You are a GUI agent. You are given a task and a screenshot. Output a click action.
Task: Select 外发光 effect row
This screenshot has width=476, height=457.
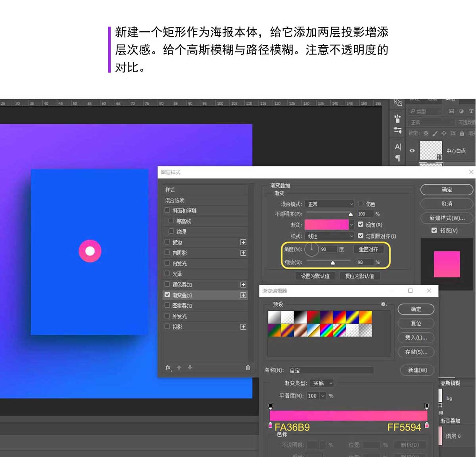(x=205, y=316)
